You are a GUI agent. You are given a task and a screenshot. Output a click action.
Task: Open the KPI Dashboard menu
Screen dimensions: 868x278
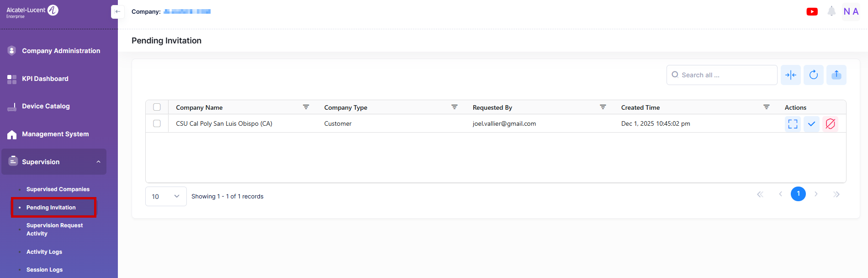[45, 79]
